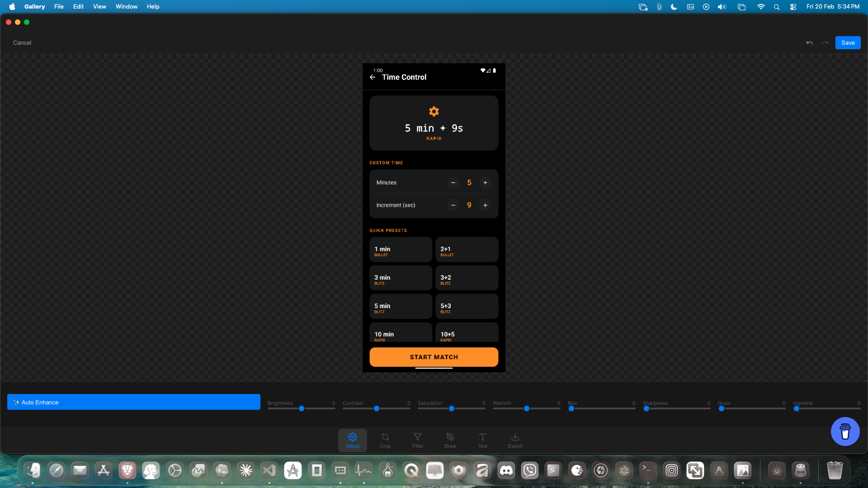The height and width of the screenshot is (488, 868).
Task: Select the Crop tool
Action: click(x=385, y=440)
